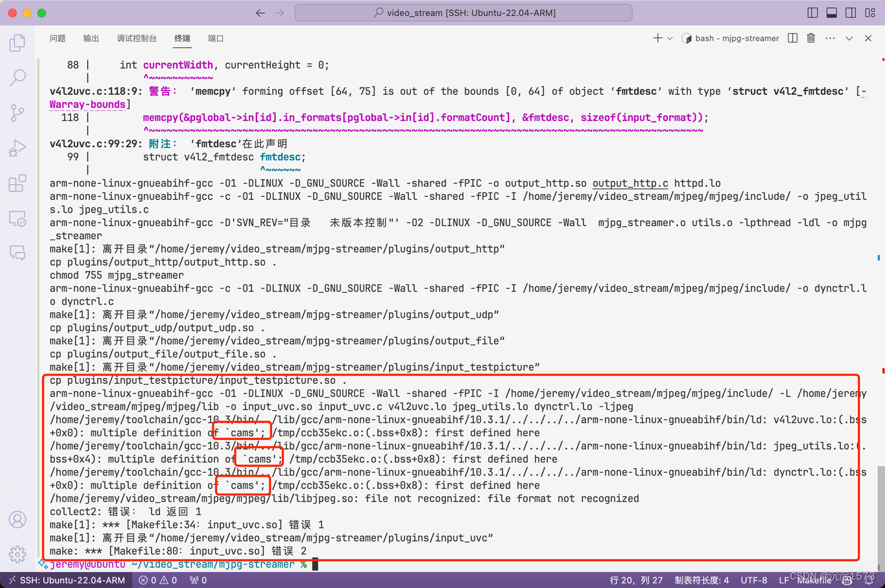The image size is (885, 588).
Task: Open the Customize Layout menu
Action: [x=870, y=13]
